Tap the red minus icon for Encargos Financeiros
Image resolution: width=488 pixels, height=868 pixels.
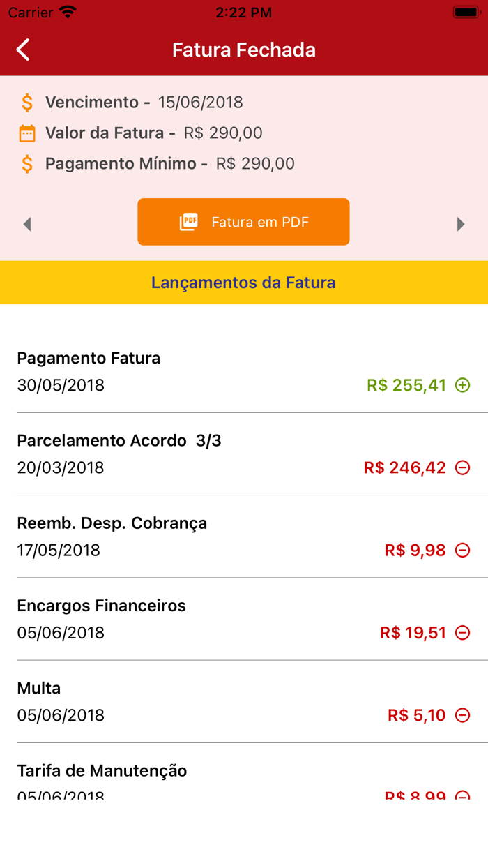tap(462, 632)
